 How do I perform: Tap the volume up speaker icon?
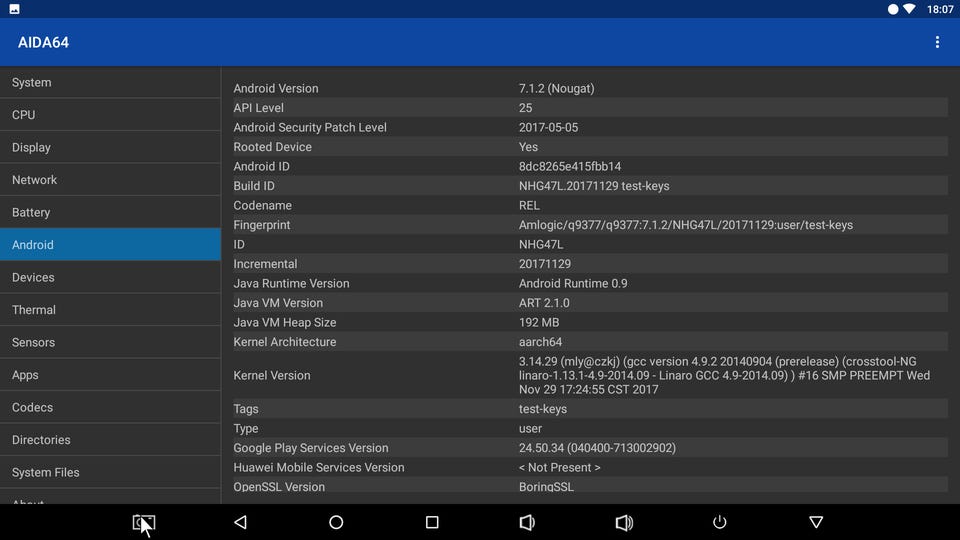tap(624, 522)
